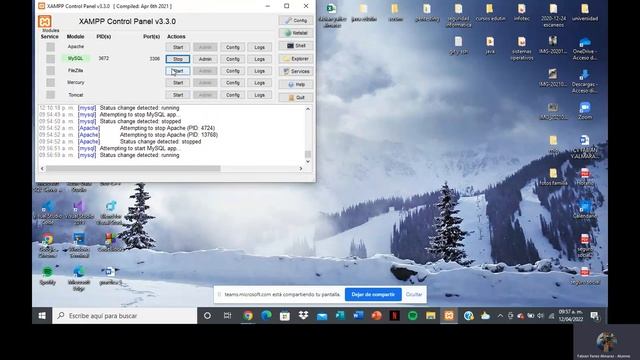
Task: Open Dropbox from the taskbar
Action: point(303,316)
